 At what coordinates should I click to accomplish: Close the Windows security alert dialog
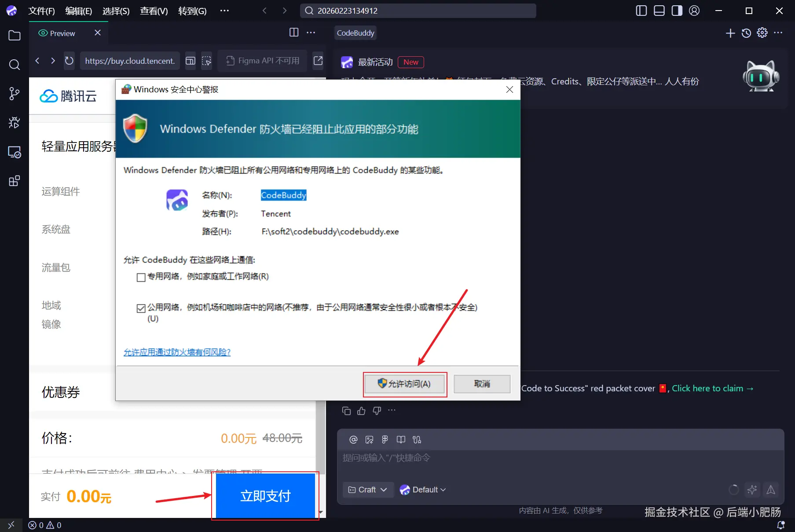pyautogui.click(x=510, y=90)
